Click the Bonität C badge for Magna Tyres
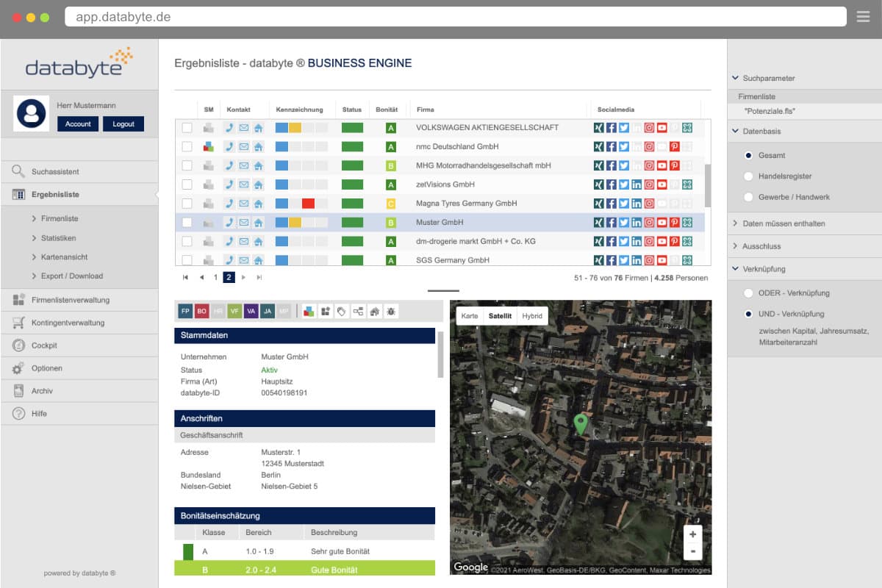Screen dimensions: 882x588 (x=391, y=204)
